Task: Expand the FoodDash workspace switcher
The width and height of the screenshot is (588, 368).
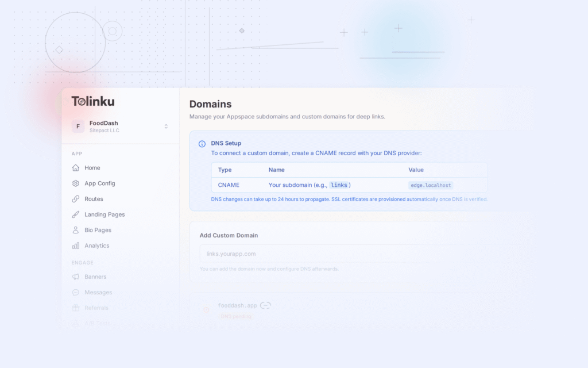Action: point(165,125)
